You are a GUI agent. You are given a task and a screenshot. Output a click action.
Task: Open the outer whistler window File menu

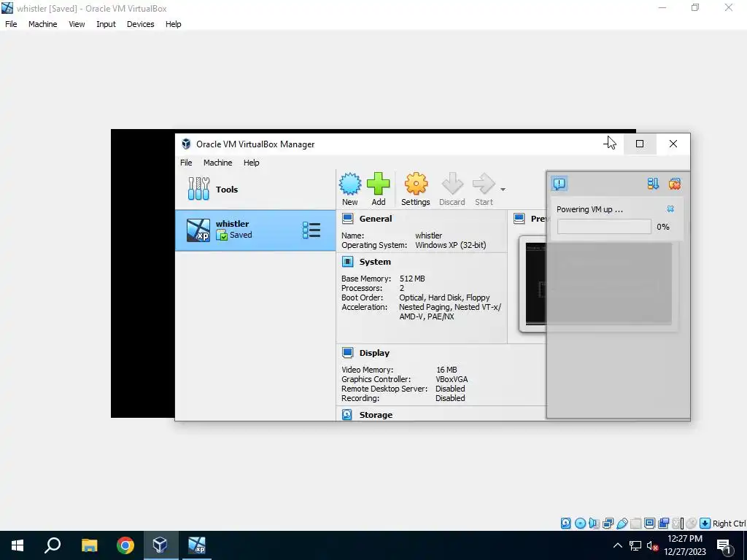click(11, 24)
